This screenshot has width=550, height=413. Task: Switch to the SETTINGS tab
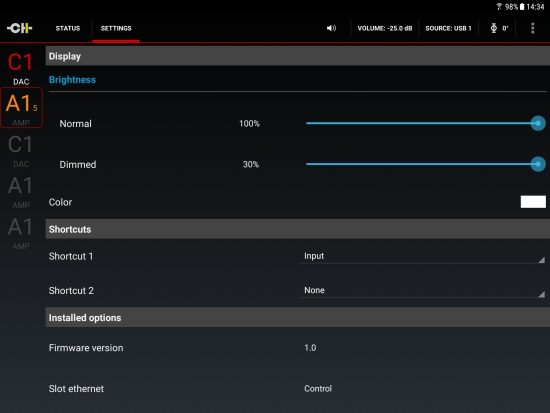click(x=116, y=28)
